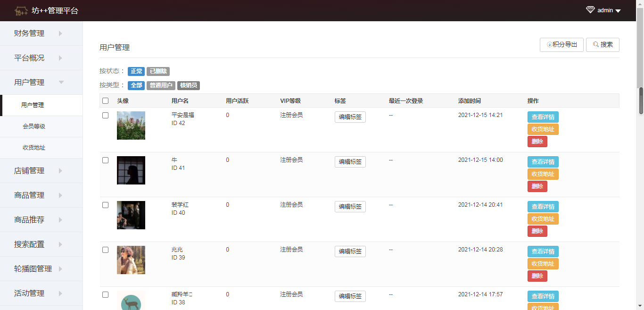Image resolution: width=644 pixels, height=310 pixels.
Task: Select the checkbox for user ID 42
Action: click(x=106, y=115)
